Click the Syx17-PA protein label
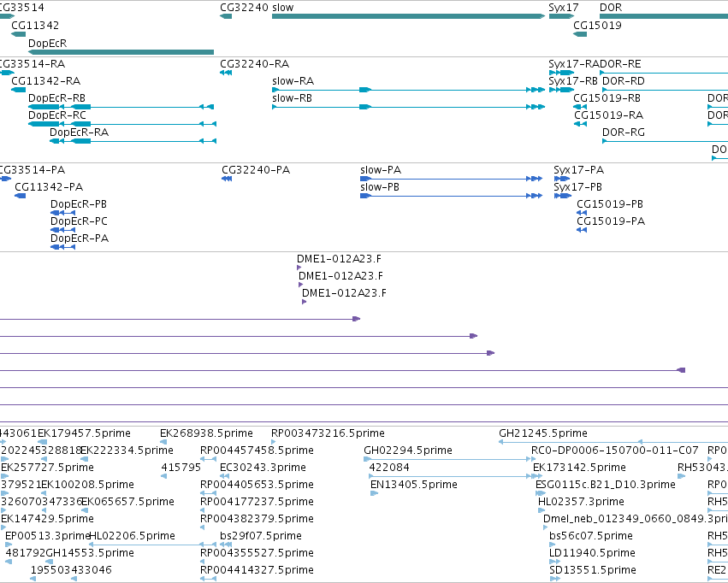Image resolution: width=728 pixels, height=583 pixels. 578,170
